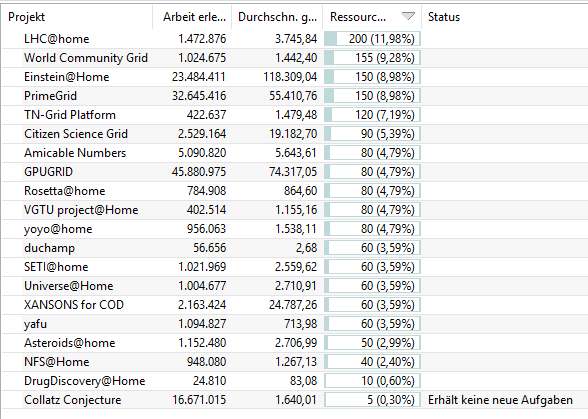
Task: Sort by the Projekt column header
Action: coord(77,17)
